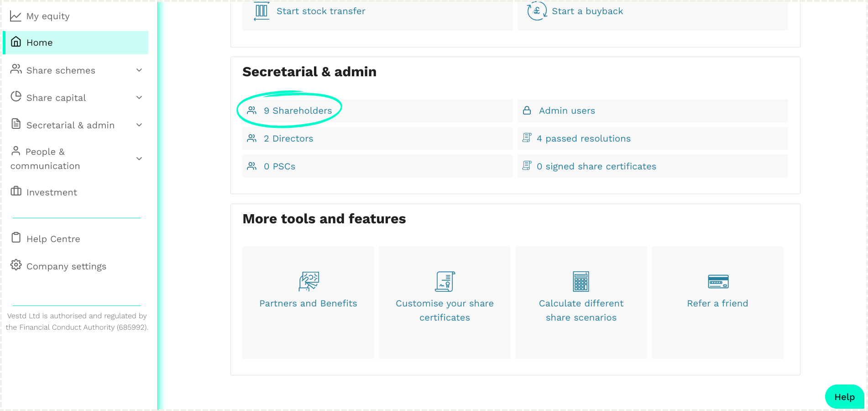Click the signed share certificates icon

click(x=527, y=166)
